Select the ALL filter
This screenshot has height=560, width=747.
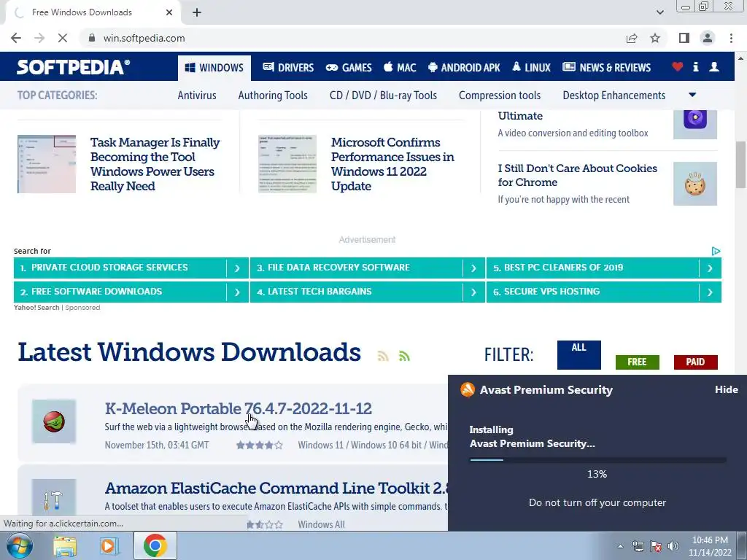point(578,355)
